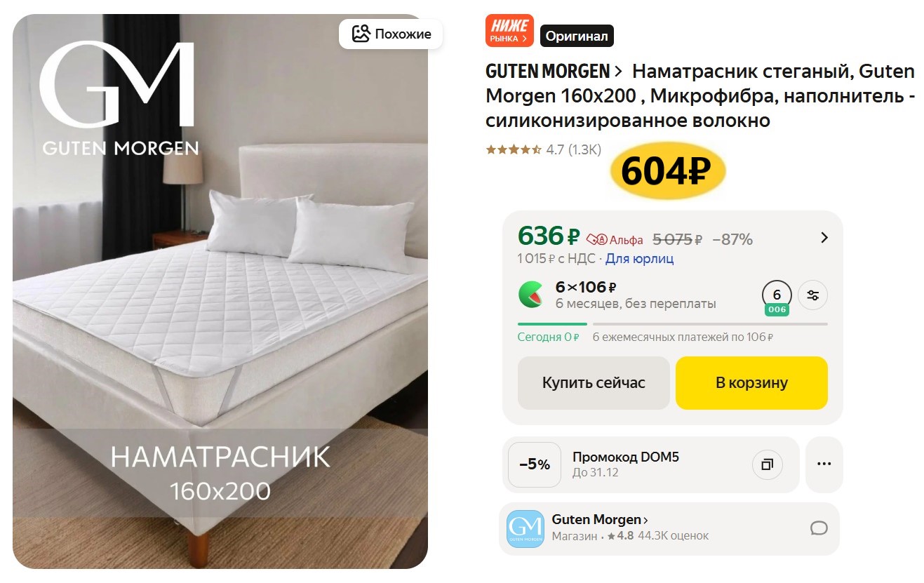Open the Для юрлиц link

[x=639, y=259]
